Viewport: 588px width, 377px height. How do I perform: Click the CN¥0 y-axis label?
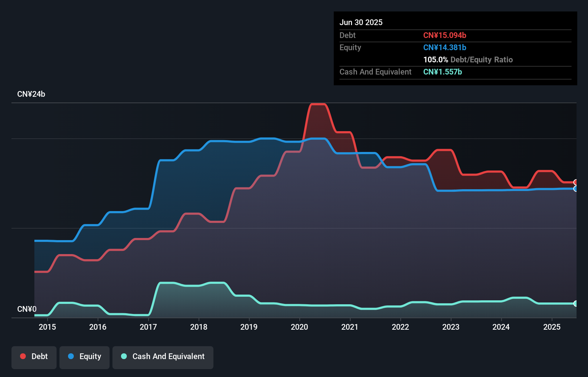27,309
